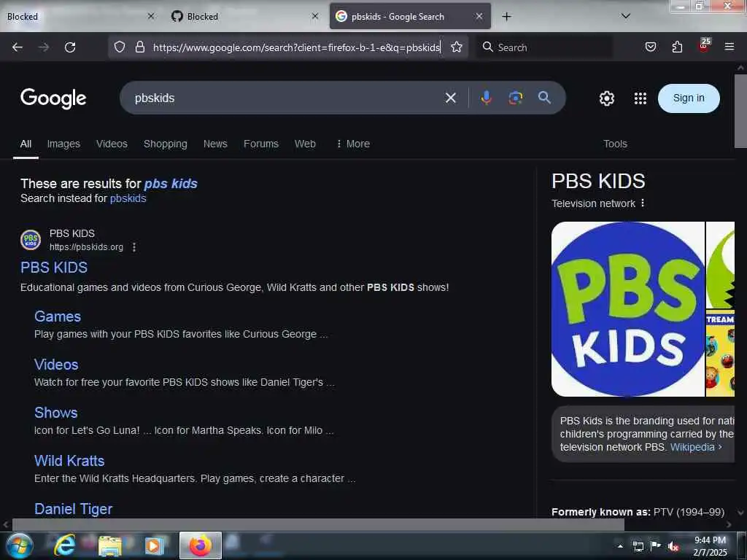Select the Web search tab
The width and height of the screenshot is (747, 560).
click(x=305, y=144)
